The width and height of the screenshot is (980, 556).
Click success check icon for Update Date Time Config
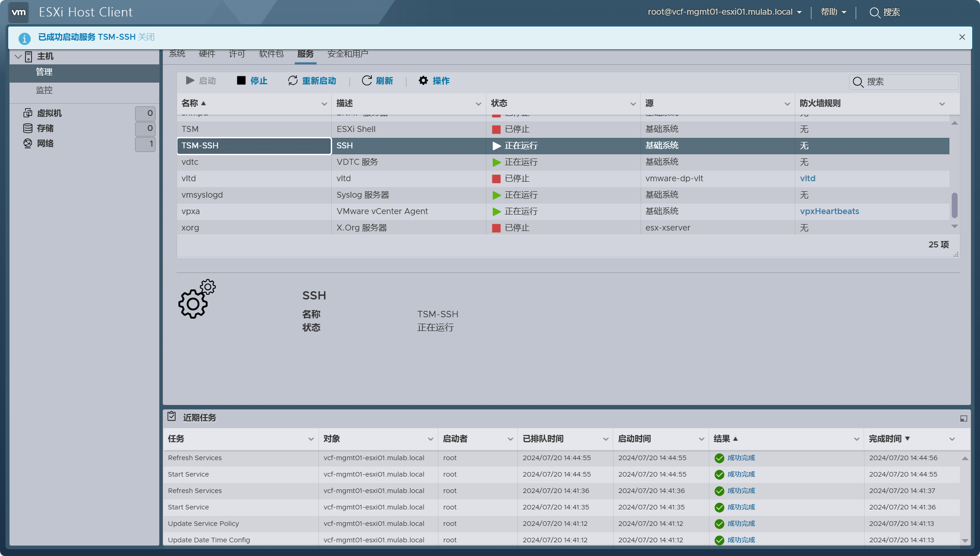719,540
